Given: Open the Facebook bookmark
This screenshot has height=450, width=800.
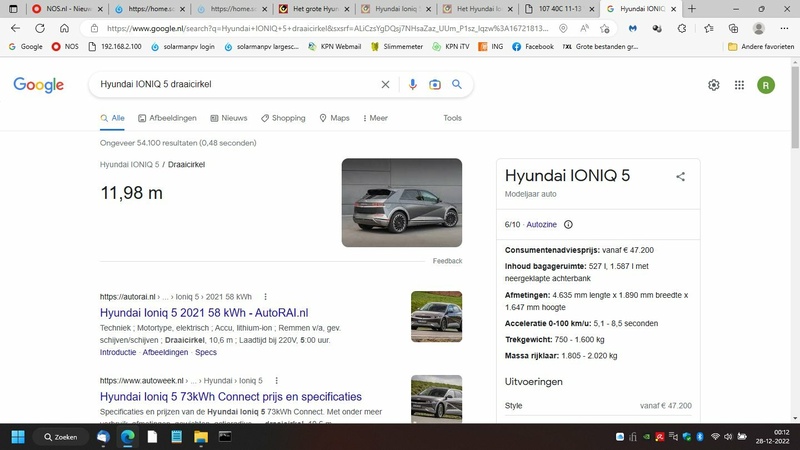Looking at the screenshot, I should pyautogui.click(x=533, y=46).
